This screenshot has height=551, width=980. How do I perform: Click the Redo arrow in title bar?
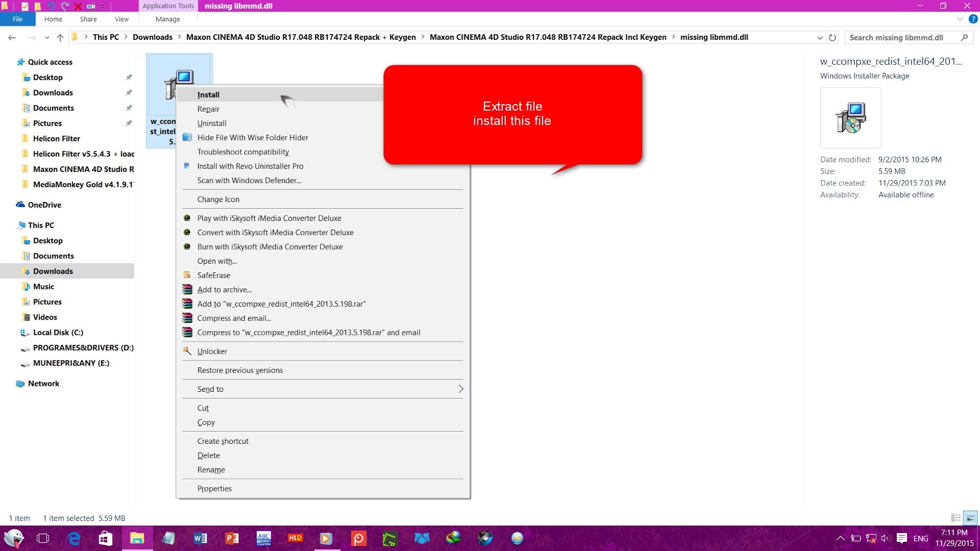64,6
